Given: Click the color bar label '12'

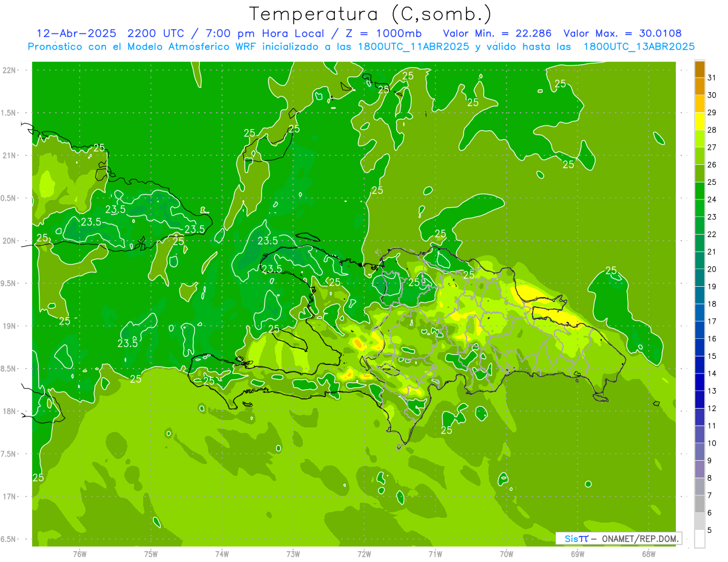Looking at the screenshot, I should (712, 408).
